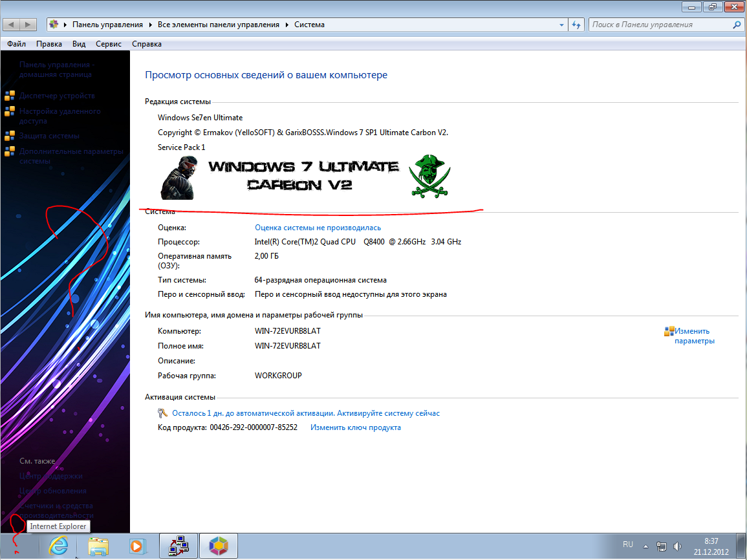Click the Control Panel icon in address bar
Screen dimensions: 747x560
coord(54,25)
